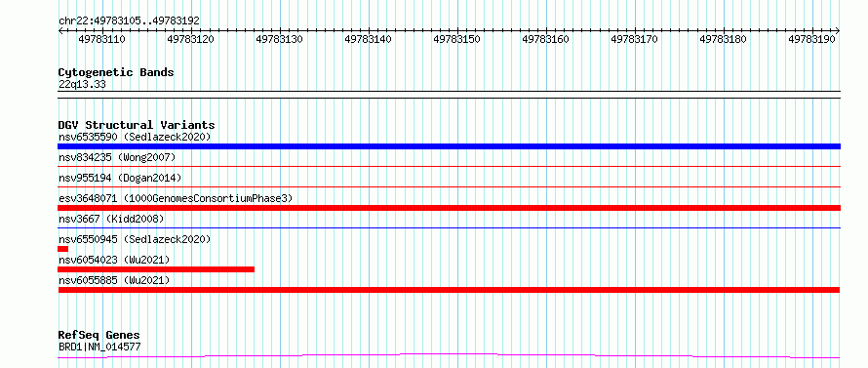868x368 pixels.
Task: Select variant label esv3648071 (1000GenomesConsortiumPhase3)
Action: 176,198
